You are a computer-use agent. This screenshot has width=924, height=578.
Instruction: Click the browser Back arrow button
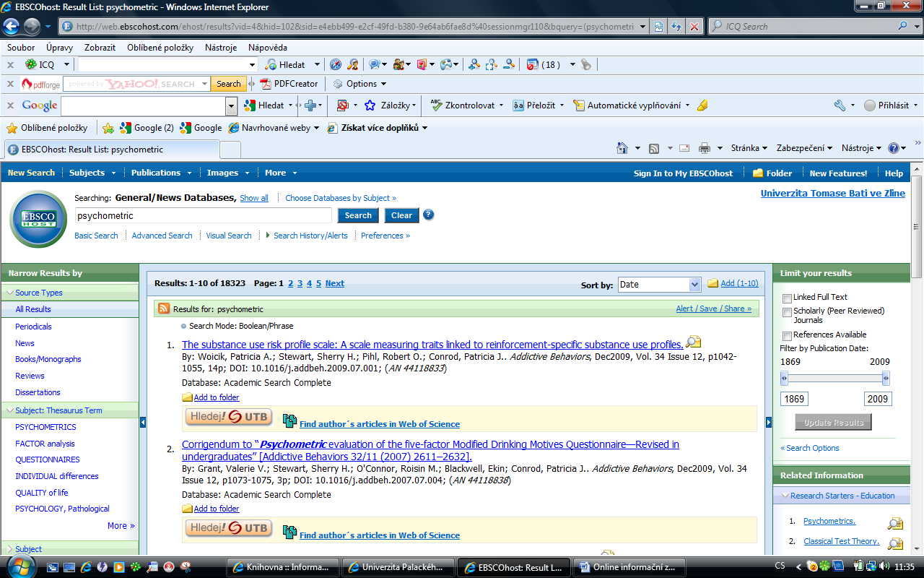click(12, 27)
